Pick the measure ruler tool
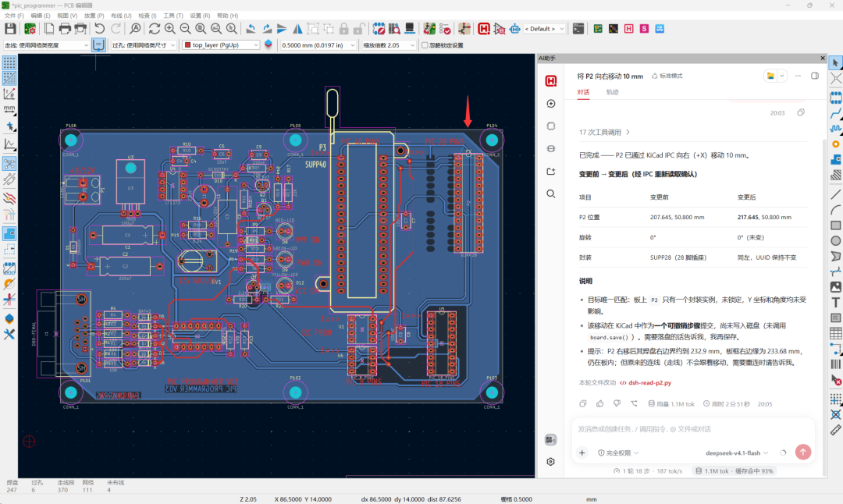Screen dimensions: 843x504 [835, 430]
